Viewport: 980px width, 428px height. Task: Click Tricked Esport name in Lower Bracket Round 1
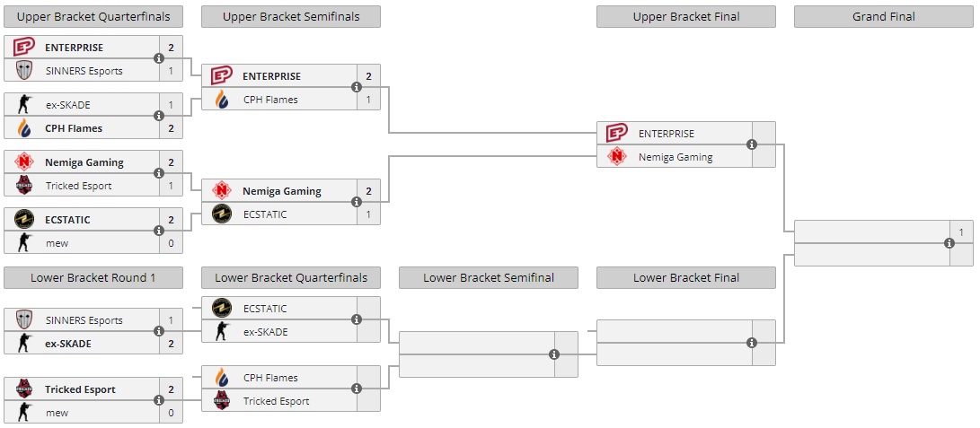tap(80, 389)
